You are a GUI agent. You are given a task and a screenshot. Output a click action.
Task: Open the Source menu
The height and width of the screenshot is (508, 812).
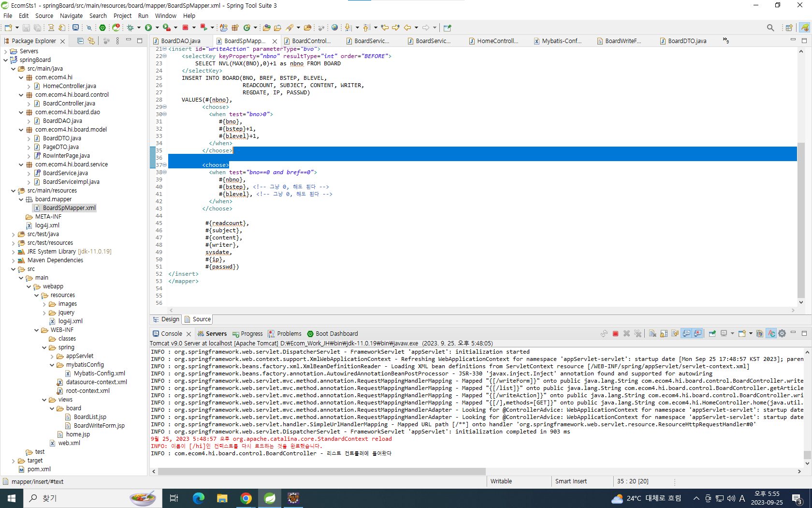[x=44, y=15]
